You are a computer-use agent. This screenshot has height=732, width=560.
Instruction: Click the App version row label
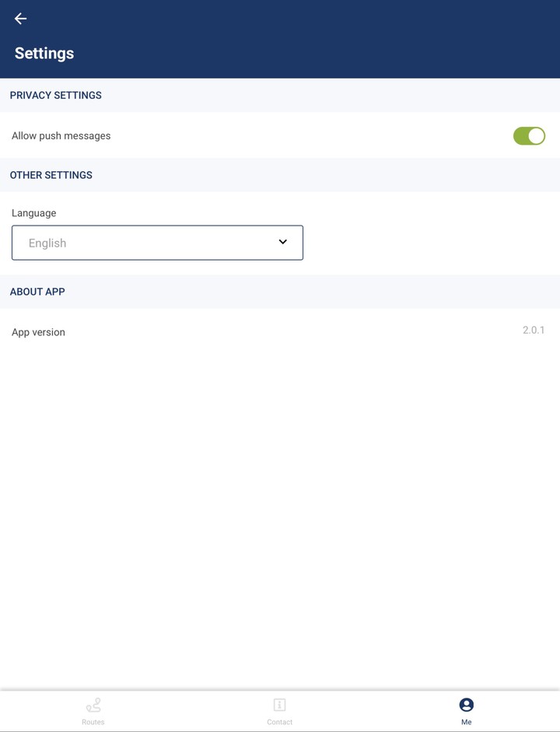(x=39, y=332)
